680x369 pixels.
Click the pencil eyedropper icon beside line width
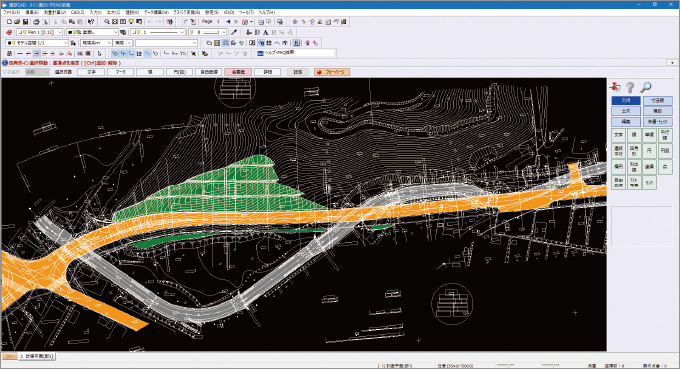[234, 32]
